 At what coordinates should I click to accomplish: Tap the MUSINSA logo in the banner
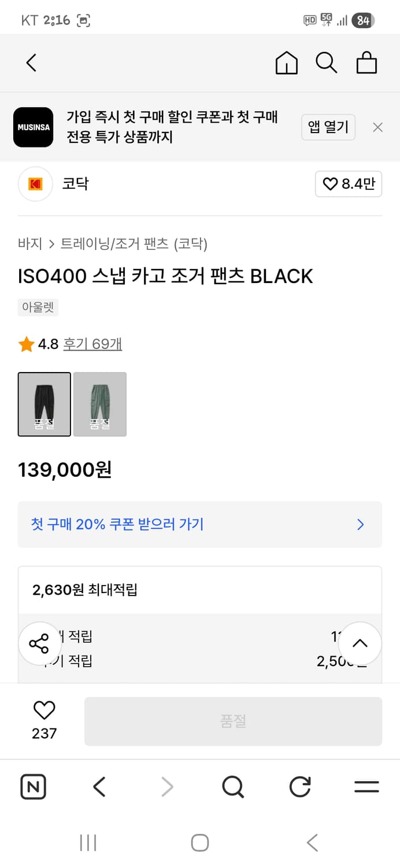[x=33, y=127]
